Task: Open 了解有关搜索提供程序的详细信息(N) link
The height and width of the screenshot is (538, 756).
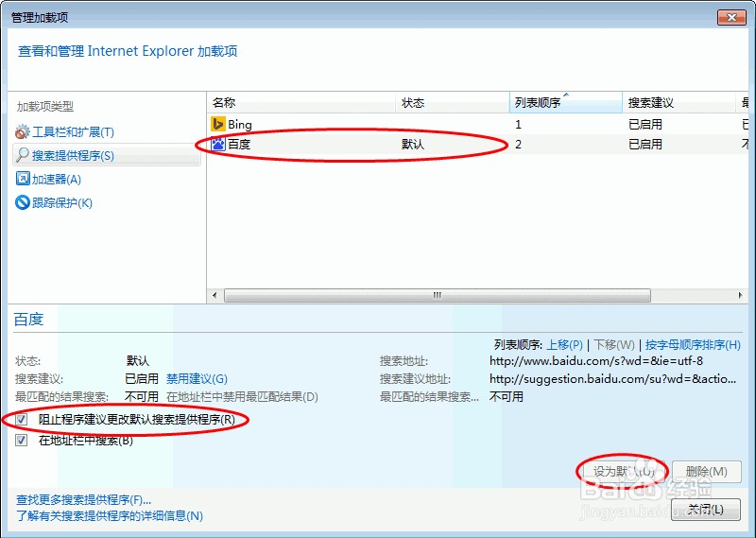Action: click(x=110, y=516)
